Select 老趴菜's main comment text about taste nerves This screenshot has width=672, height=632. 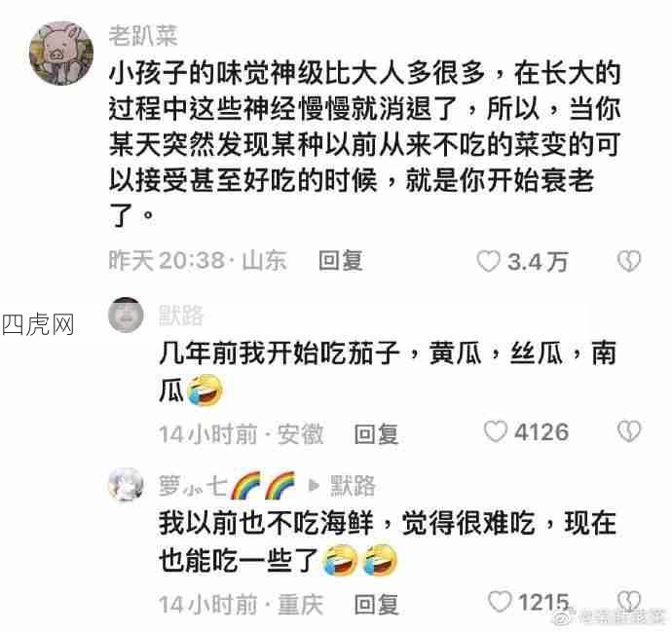(364, 144)
